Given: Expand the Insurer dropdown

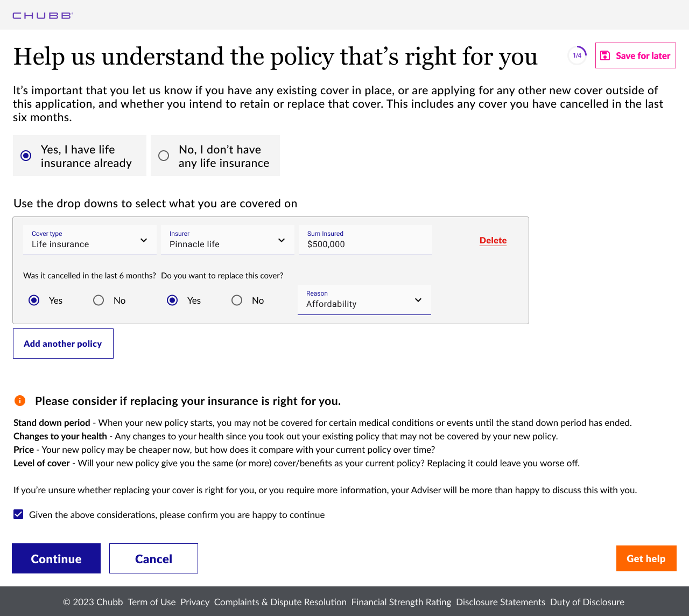Looking at the screenshot, I should [228, 240].
